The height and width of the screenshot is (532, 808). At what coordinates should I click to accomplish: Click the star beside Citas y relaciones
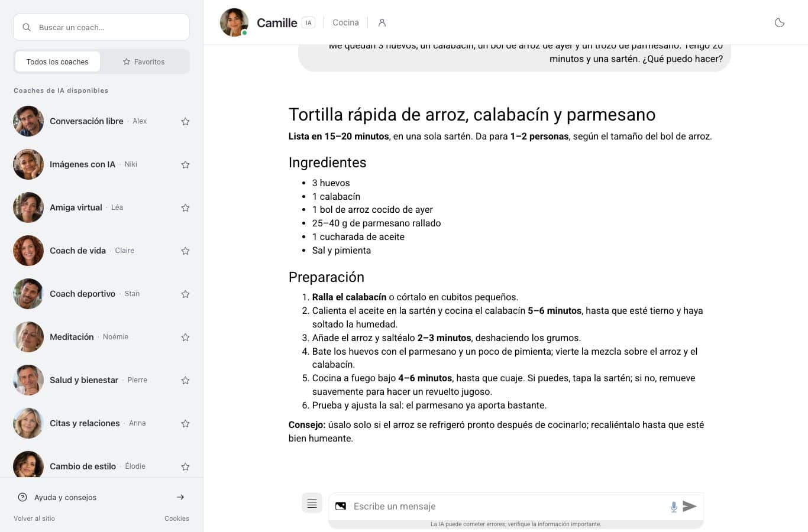click(x=185, y=423)
